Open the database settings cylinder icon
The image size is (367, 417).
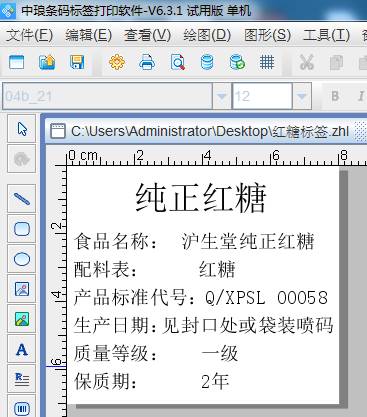click(x=207, y=62)
